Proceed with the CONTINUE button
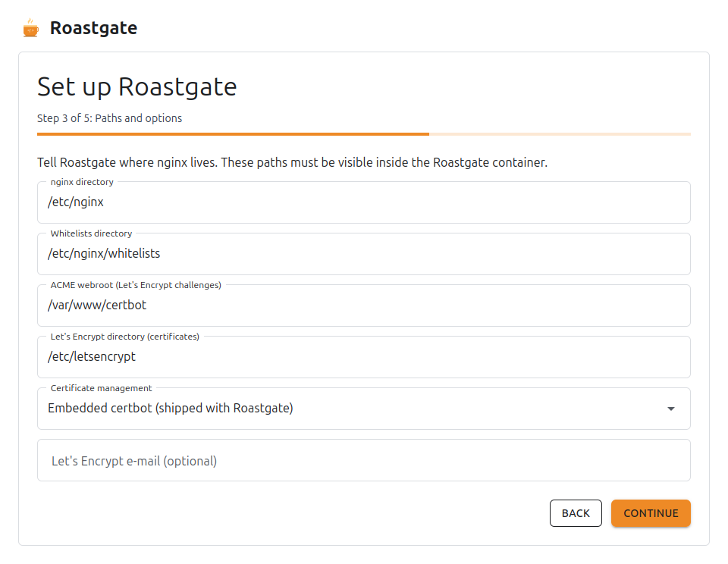The image size is (728, 564). pos(651,513)
